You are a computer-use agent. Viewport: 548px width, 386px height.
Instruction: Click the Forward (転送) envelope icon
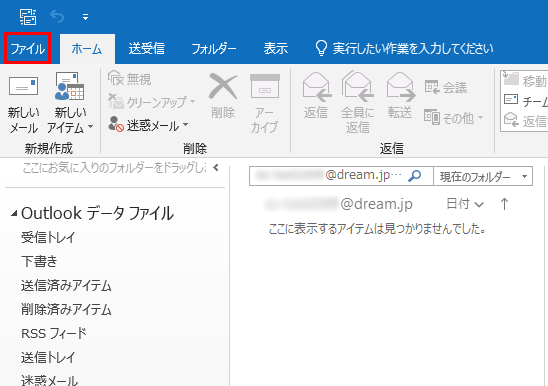401,86
